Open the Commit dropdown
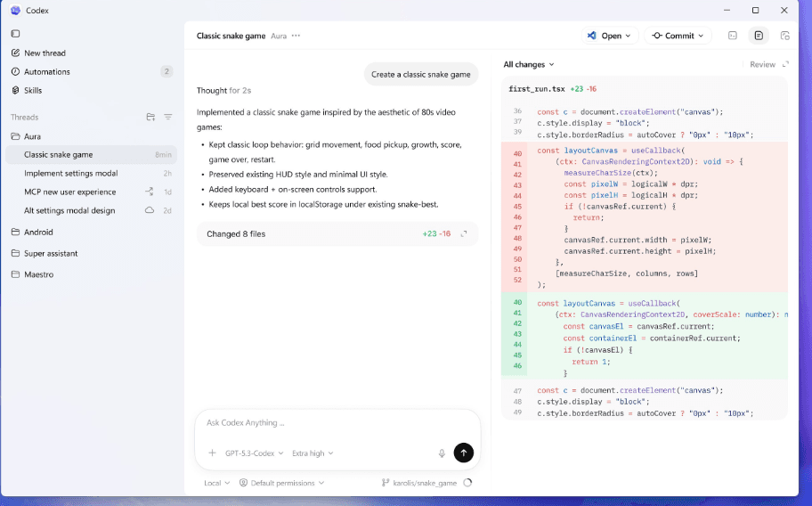Viewport: 812px width, 506px height. click(678, 36)
